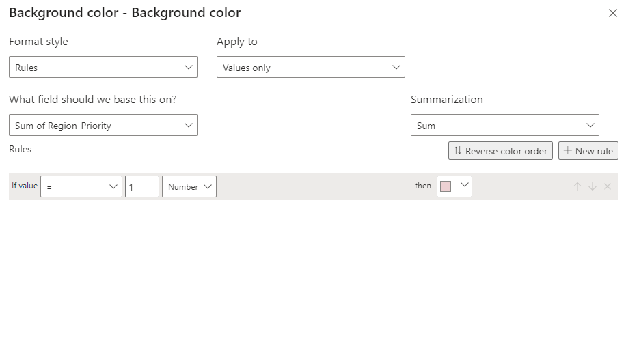Open the rule comparison operator dropdown
Viewport: 626px width, 364px height.
click(81, 186)
